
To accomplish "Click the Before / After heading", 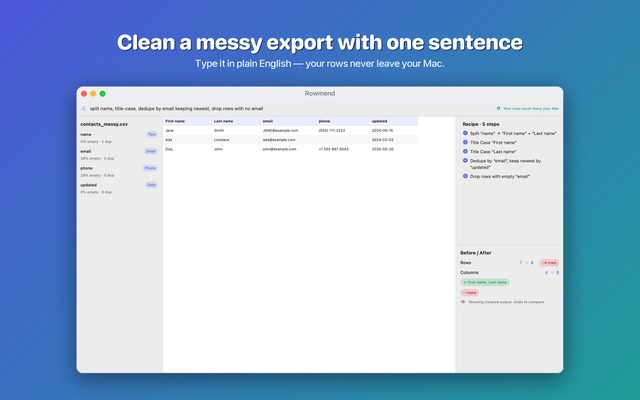I will coord(476,253).
